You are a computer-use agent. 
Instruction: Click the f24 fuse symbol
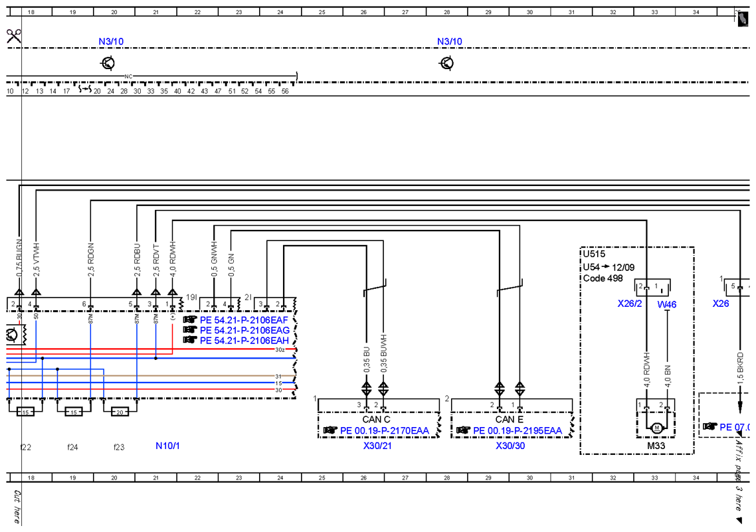[74, 412]
